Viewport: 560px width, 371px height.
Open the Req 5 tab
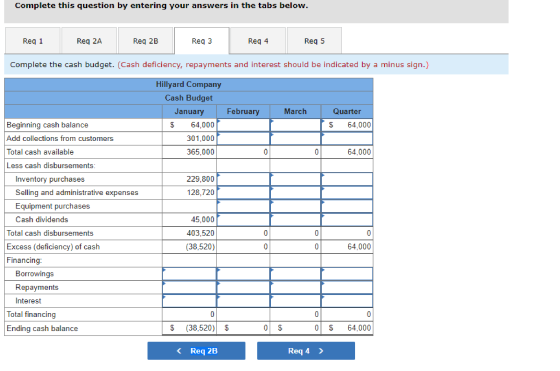pos(314,41)
